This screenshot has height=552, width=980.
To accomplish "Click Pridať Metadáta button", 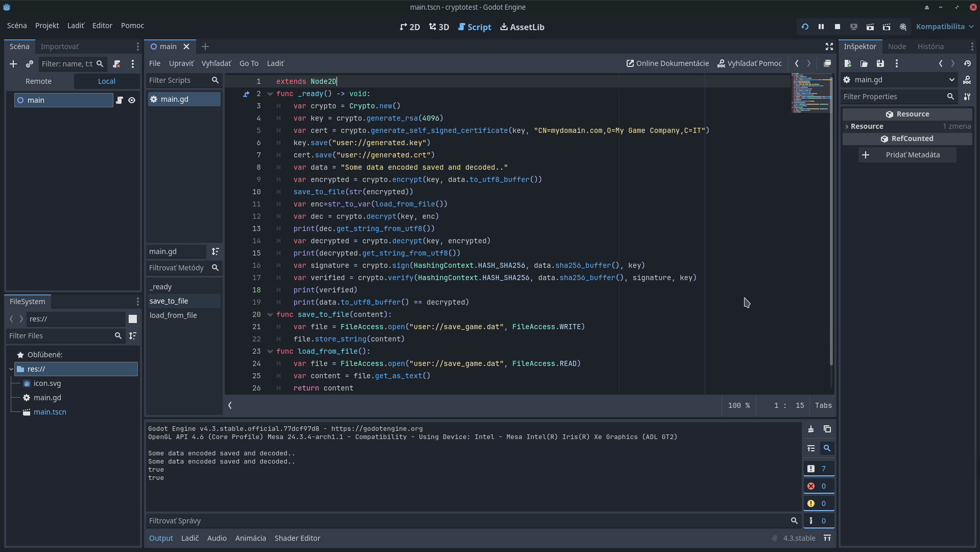I will pos(907,155).
